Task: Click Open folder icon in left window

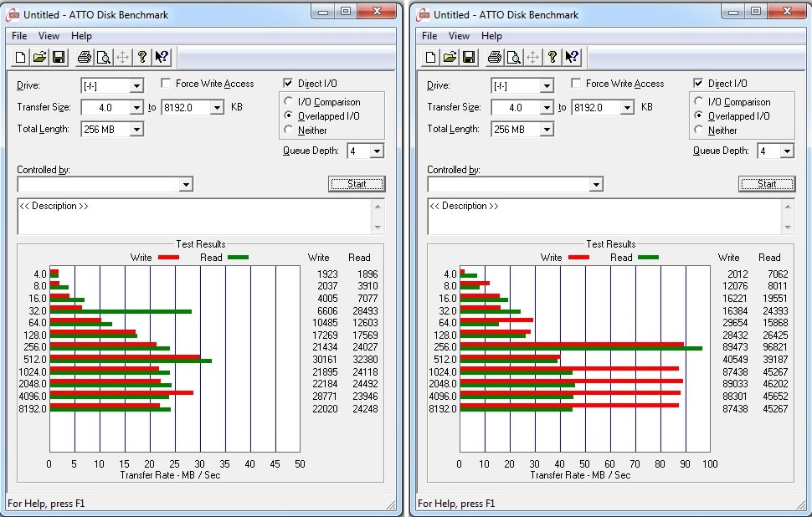Action: [x=39, y=57]
